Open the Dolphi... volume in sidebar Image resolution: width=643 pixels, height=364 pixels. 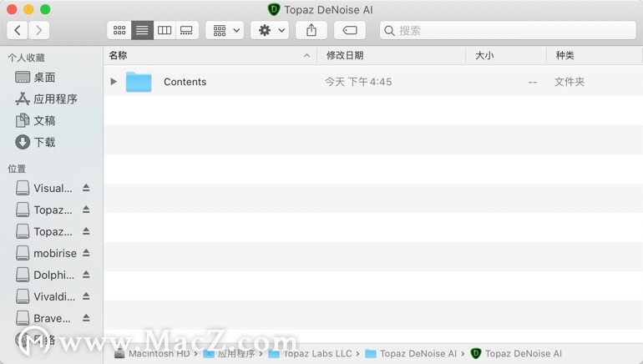coord(45,275)
